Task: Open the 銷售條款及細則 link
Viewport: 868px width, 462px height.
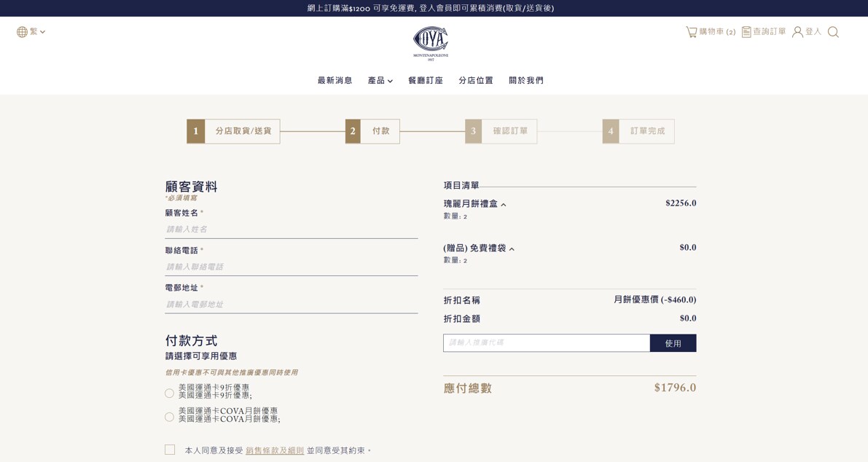Action: tap(275, 450)
